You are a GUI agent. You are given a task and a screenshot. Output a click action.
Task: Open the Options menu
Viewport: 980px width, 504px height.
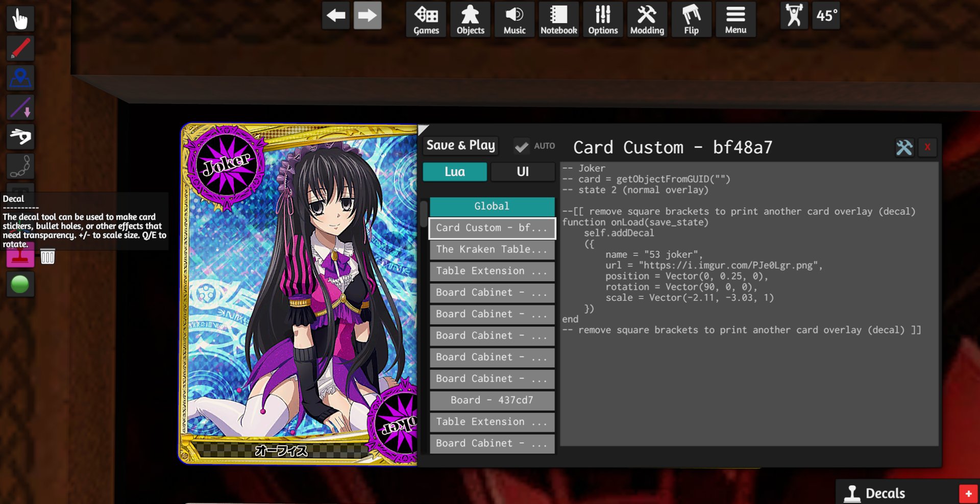(x=603, y=19)
